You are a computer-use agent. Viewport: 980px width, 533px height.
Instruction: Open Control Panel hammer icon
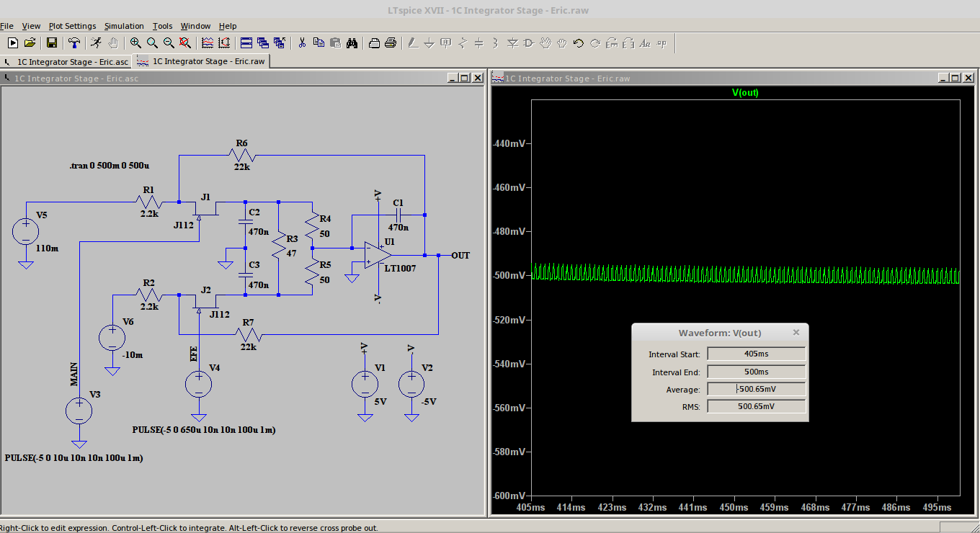[73, 43]
